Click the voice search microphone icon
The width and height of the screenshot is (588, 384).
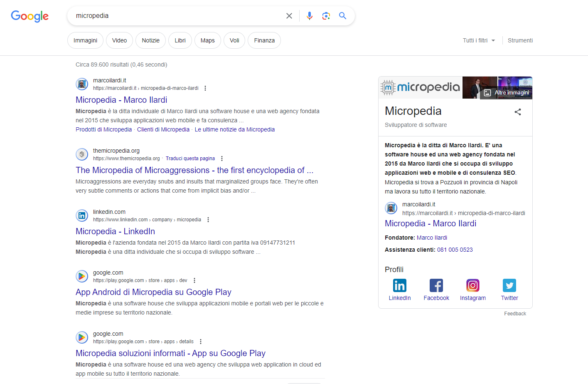[x=309, y=15]
